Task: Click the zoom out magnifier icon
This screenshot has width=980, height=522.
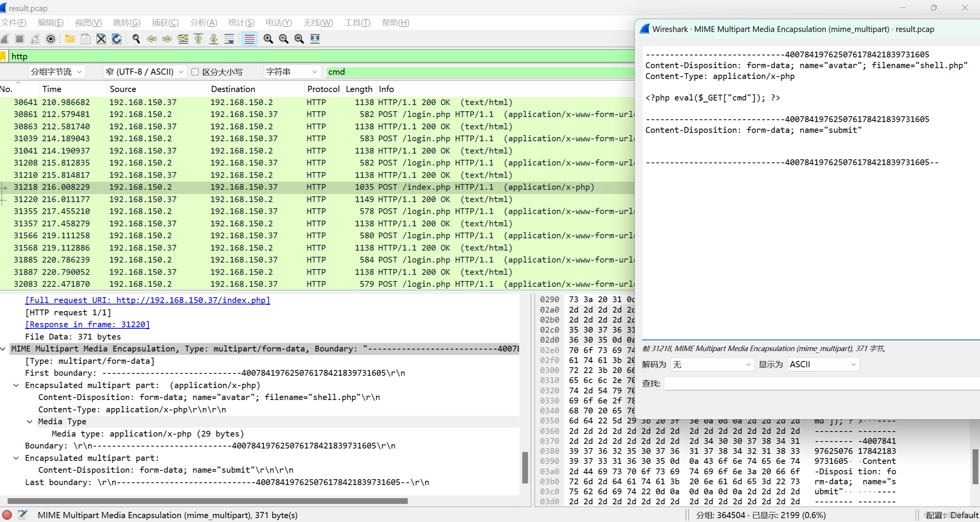Action: click(284, 39)
